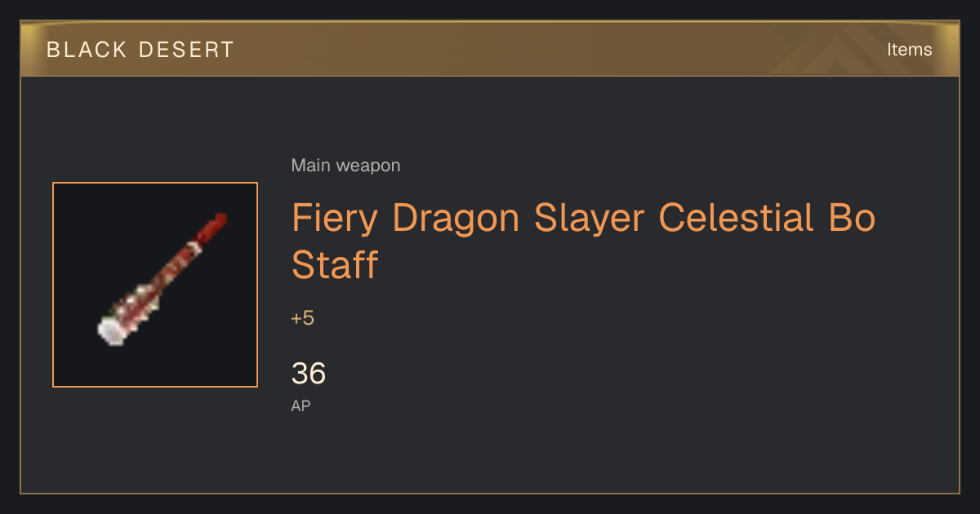Click the word Staff on the second title line
The image size is (980, 514).
coord(335,264)
